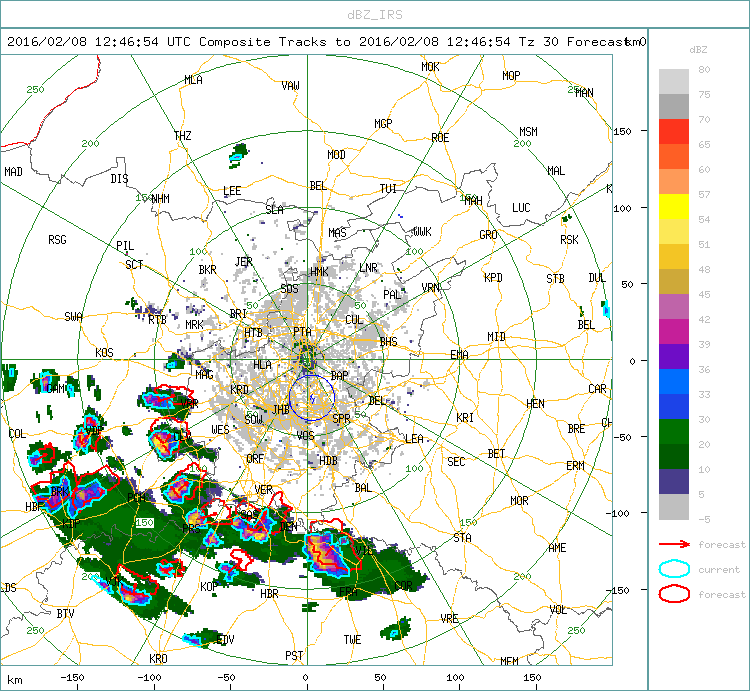The image size is (750, 691).
Task: Click the EDV station label
Action: click(x=225, y=639)
